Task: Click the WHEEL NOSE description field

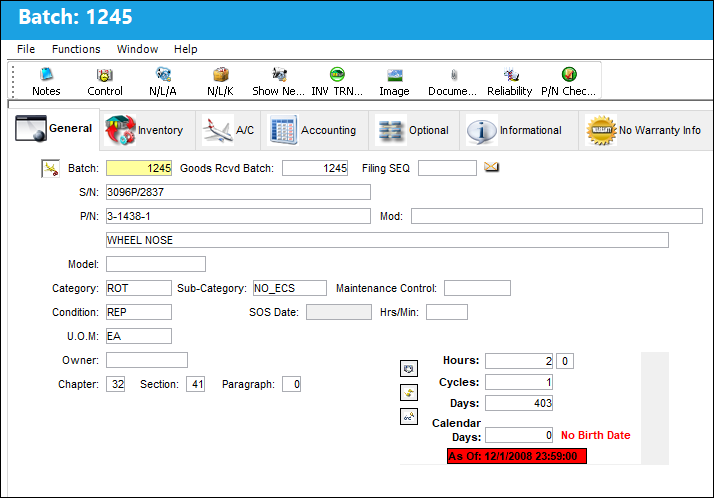Action: (x=388, y=240)
